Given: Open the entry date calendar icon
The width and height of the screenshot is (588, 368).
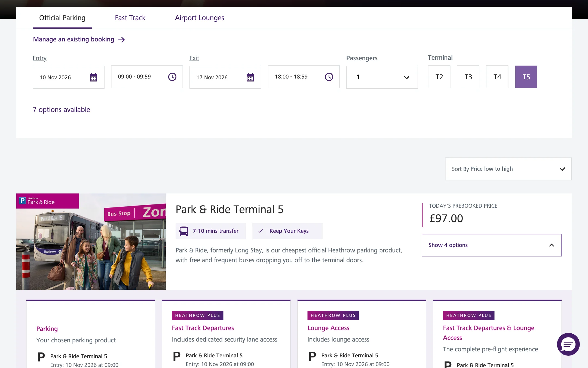Looking at the screenshot, I should [x=93, y=77].
